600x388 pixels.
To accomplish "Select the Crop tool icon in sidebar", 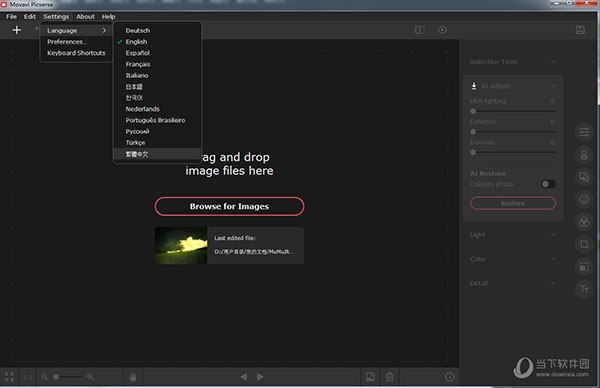I will coord(584,244).
